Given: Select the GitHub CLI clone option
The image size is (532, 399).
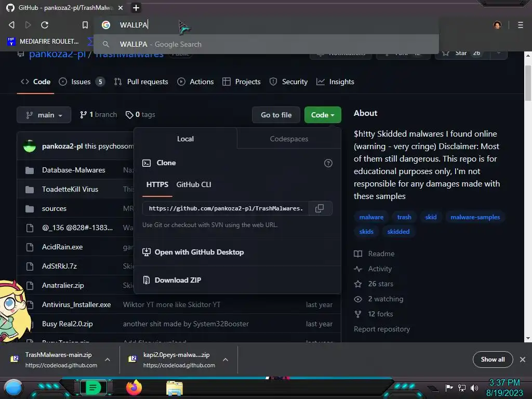Looking at the screenshot, I should [194, 184].
